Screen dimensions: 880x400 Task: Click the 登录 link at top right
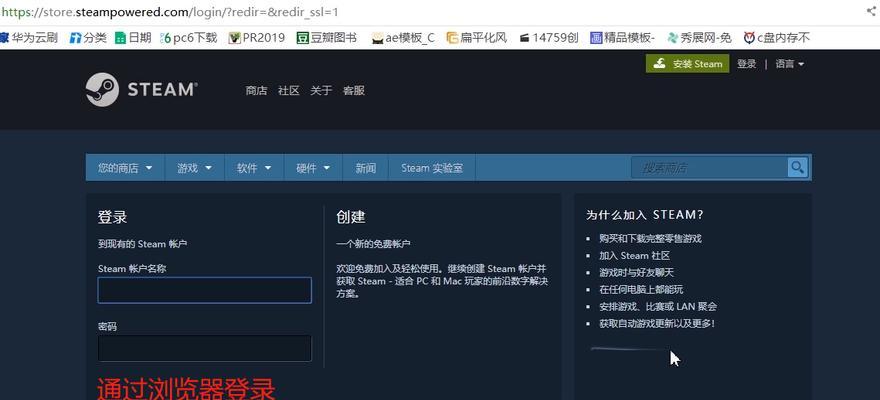[x=746, y=64]
